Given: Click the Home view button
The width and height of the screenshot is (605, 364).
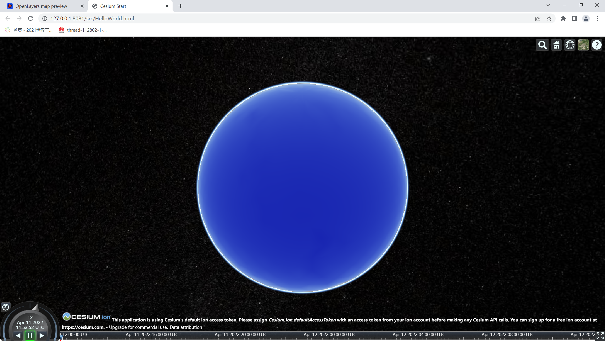Looking at the screenshot, I should [x=556, y=45].
